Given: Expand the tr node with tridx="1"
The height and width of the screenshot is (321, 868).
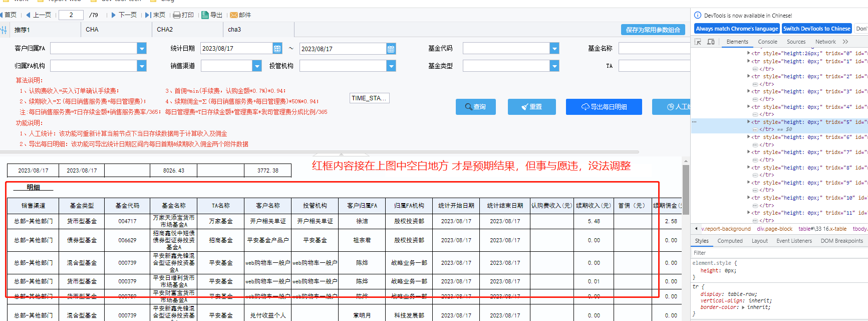Looking at the screenshot, I should (x=749, y=61).
